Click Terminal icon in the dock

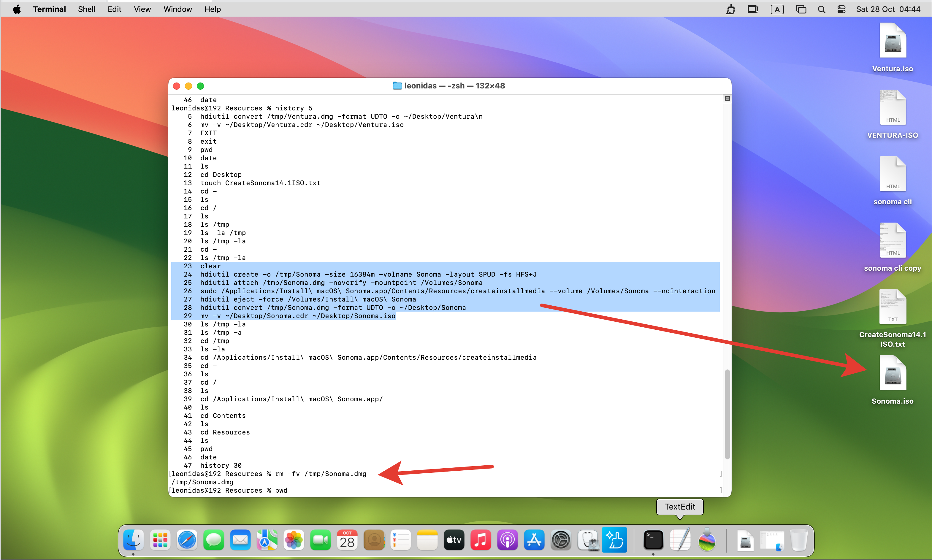coord(653,540)
